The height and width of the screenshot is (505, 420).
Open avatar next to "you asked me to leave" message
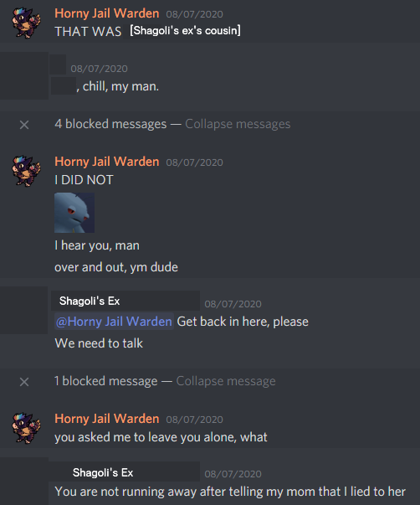point(27,428)
